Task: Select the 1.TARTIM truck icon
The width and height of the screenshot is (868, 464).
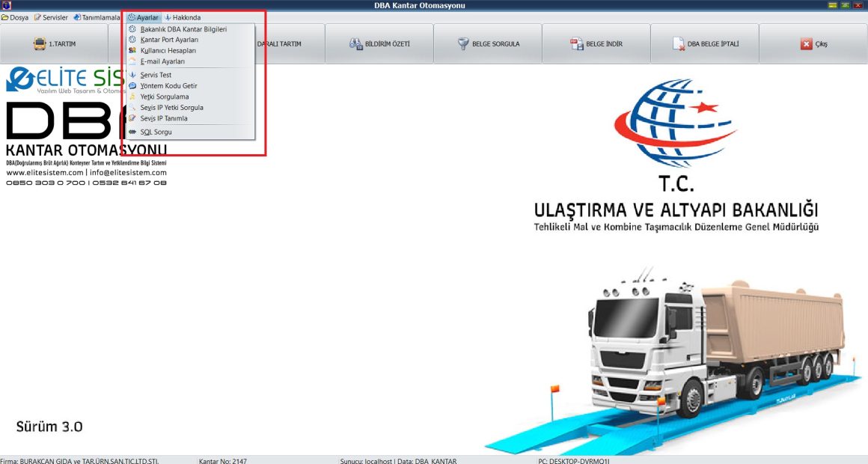Action: coord(41,43)
